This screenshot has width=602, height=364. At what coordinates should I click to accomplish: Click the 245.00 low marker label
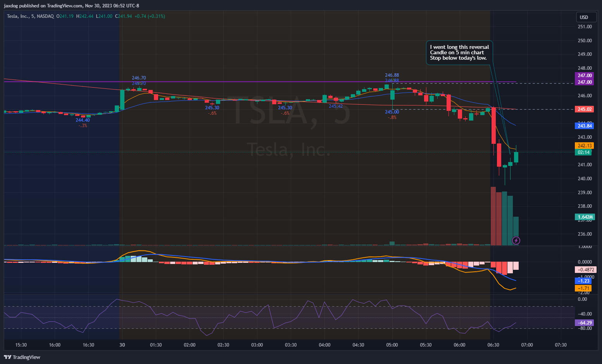[x=392, y=112]
